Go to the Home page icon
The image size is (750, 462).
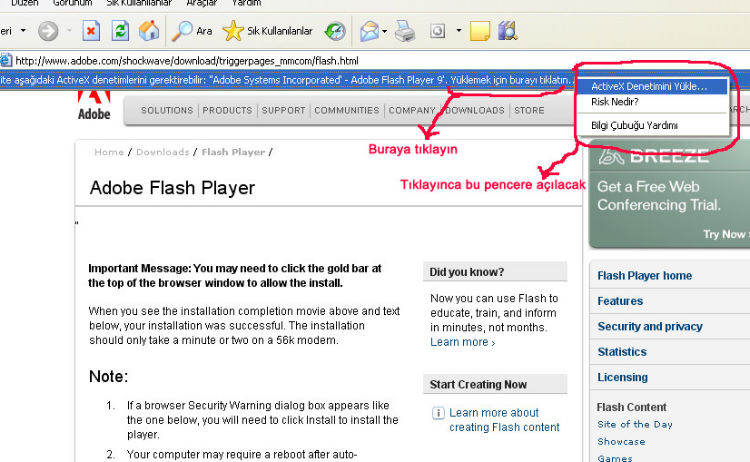pyautogui.click(x=149, y=31)
